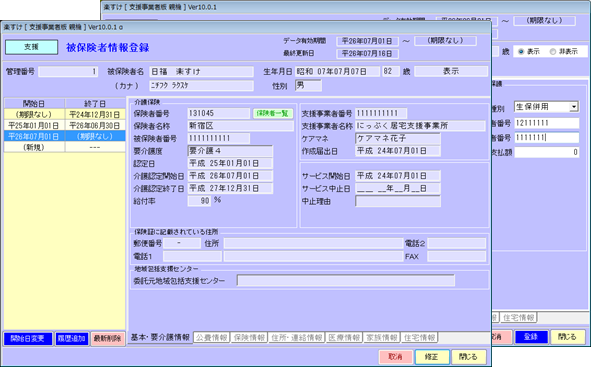Click the field showing 12111111 in back window
Screen dimensions: 591x367
[x=547, y=123]
